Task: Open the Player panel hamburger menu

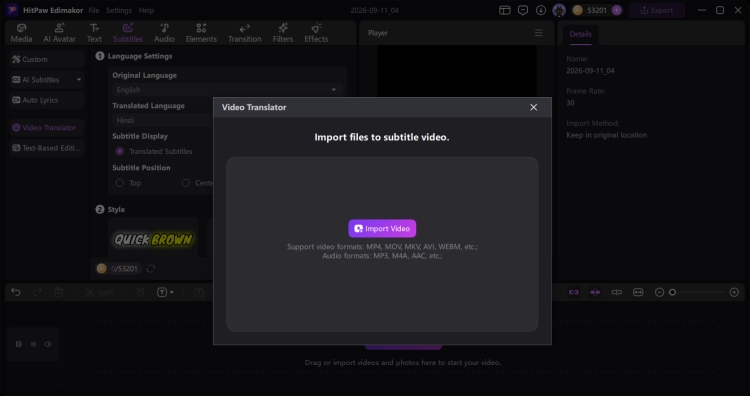Action: point(539,33)
